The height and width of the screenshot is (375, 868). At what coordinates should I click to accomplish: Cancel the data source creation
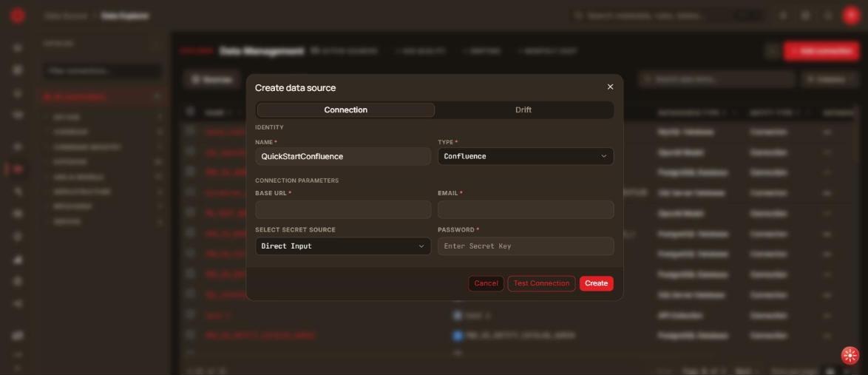[486, 283]
